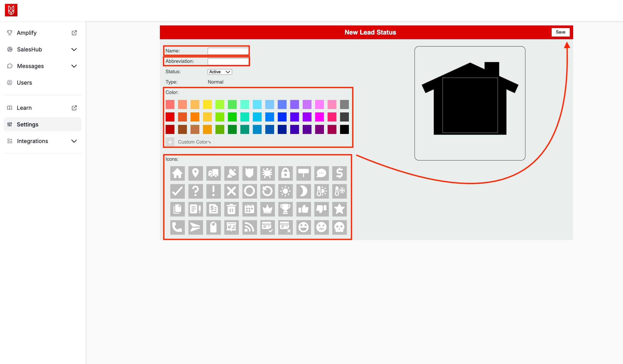The image size is (623, 364).
Task: Select the skull icon
Action: (x=340, y=227)
